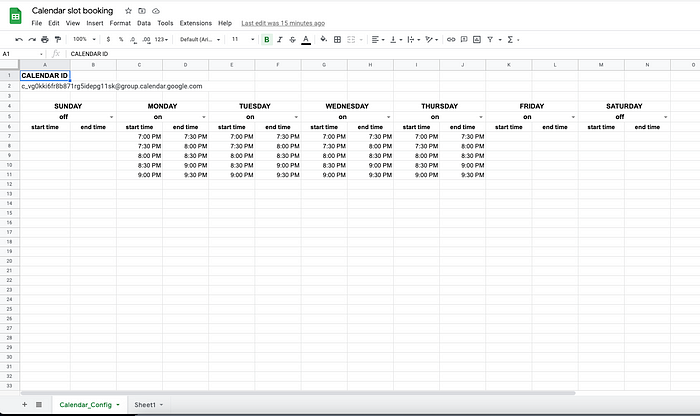Open text wrapping options
Image resolution: width=700 pixels, height=416 pixels.
pyautogui.click(x=413, y=40)
